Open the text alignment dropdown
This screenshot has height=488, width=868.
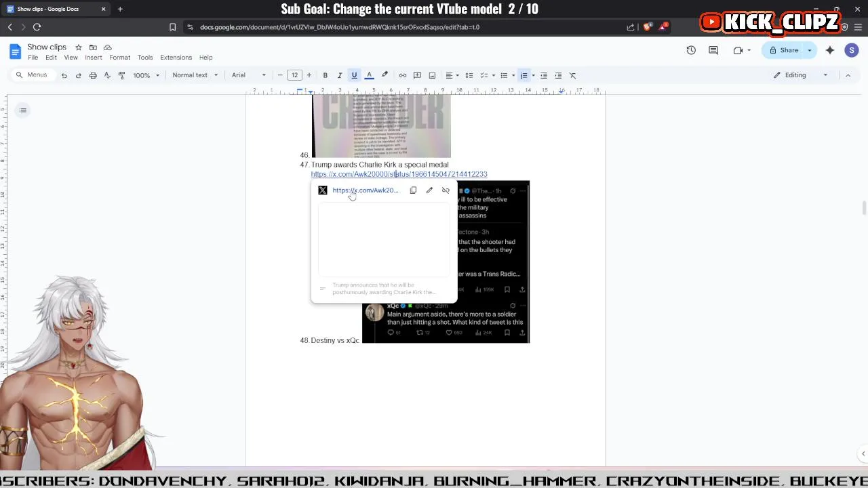click(452, 75)
